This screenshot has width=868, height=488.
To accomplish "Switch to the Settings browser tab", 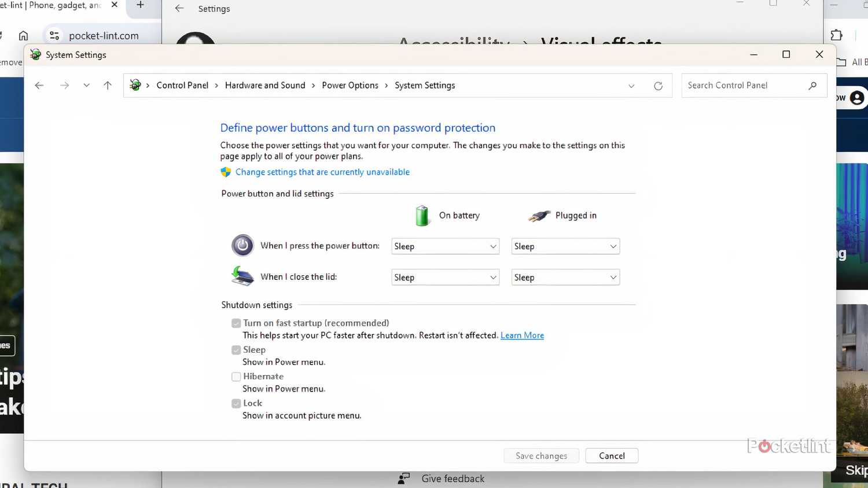I will (214, 9).
